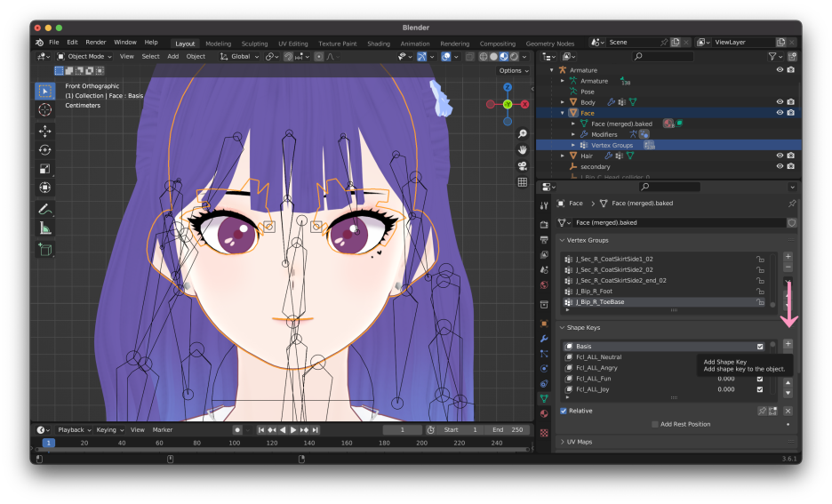
Task: Hide the Body object in viewport
Action: [780, 102]
